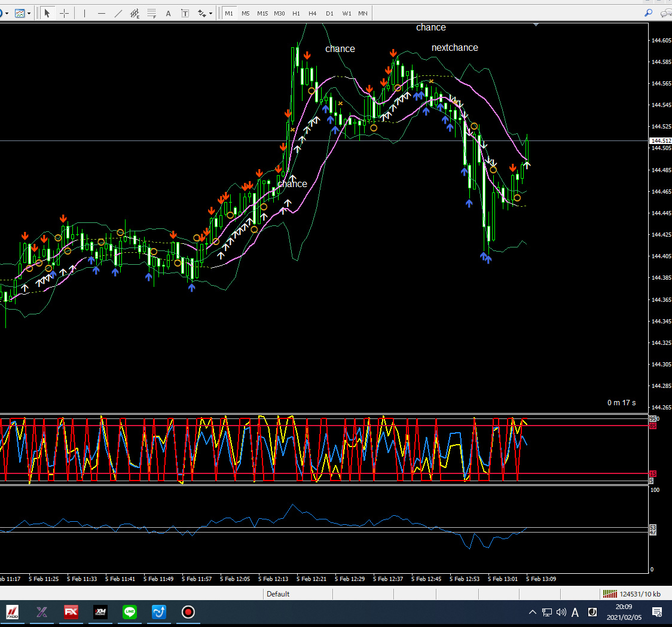Expand the chart Templates dropdown arrow

29,13
